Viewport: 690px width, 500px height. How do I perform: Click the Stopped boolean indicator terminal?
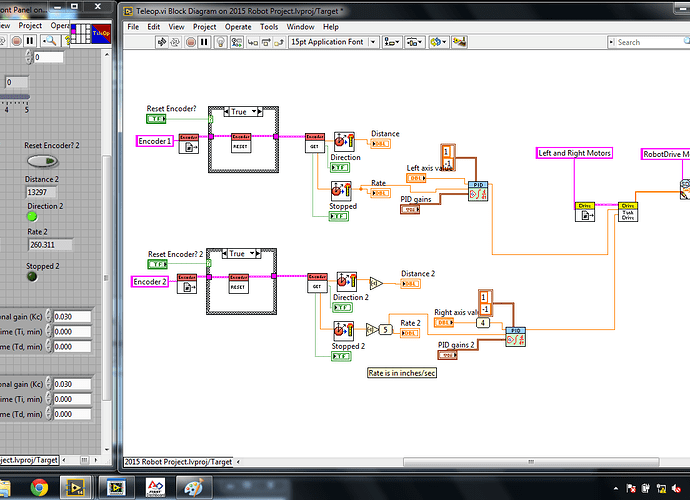click(339, 217)
